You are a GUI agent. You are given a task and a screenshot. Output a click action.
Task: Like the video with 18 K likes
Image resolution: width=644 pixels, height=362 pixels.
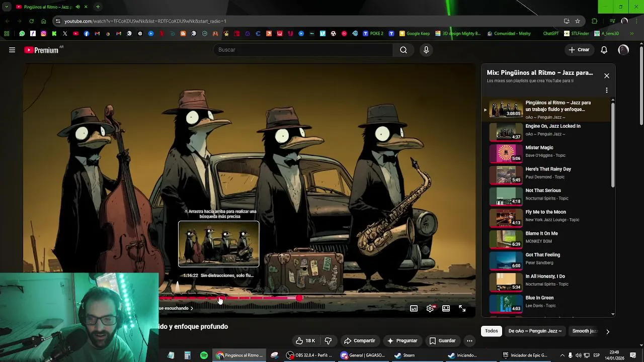point(305,341)
